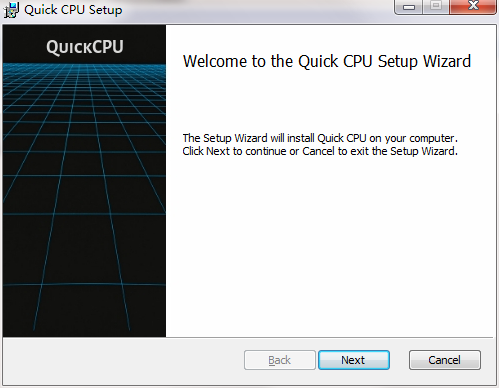
Task: Click the QuickCPU logo text
Action: (x=85, y=47)
